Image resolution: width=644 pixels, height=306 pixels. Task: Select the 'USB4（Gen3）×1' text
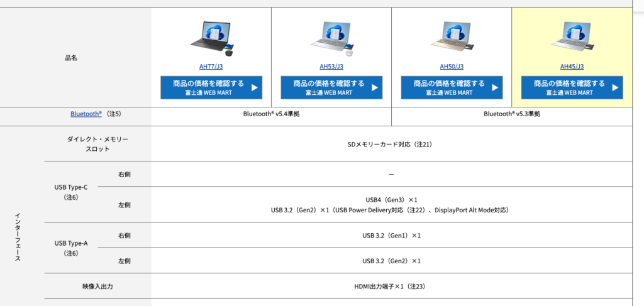tap(391, 200)
